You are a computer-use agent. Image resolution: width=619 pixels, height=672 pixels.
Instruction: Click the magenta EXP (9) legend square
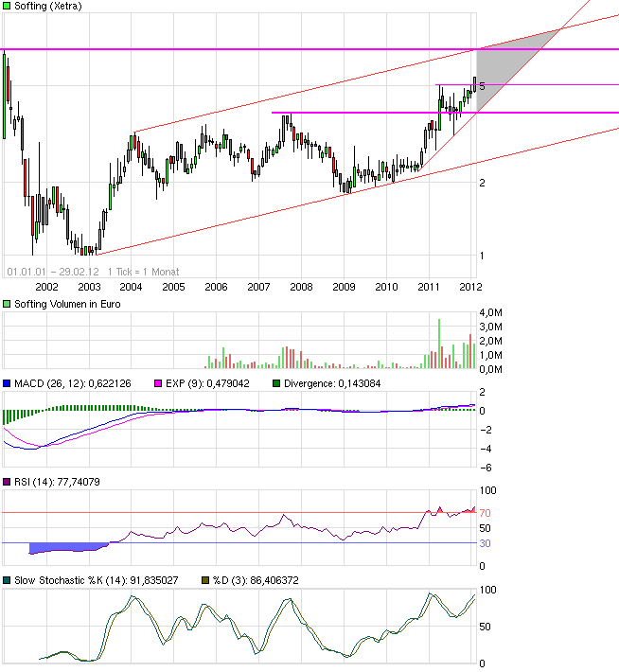coord(158,383)
